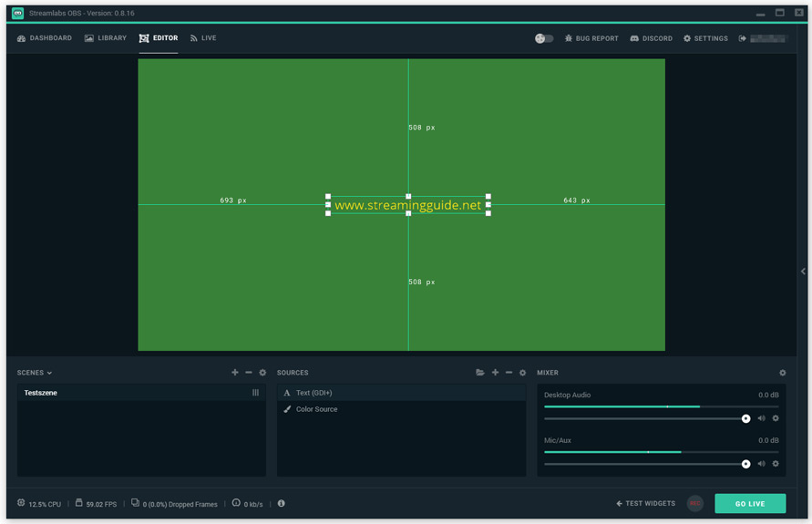Select the Editor tab
Image resolution: width=812 pixels, height=524 pixels.
tap(159, 38)
